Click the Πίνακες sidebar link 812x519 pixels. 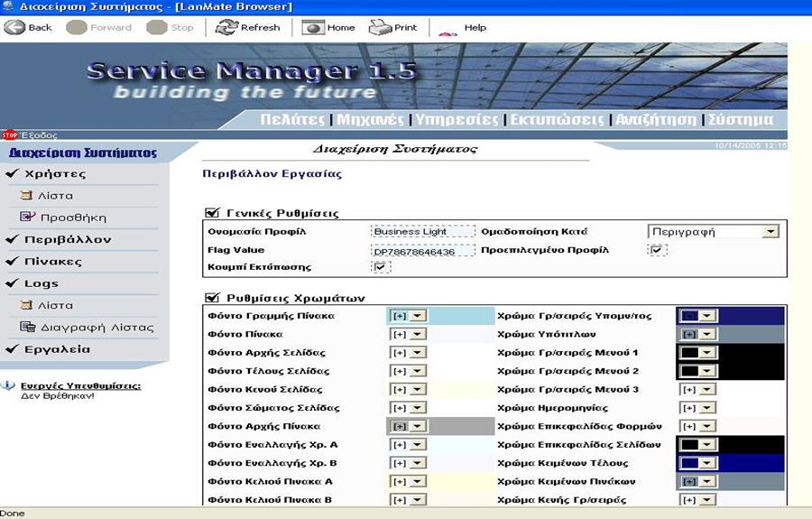click(53, 261)
